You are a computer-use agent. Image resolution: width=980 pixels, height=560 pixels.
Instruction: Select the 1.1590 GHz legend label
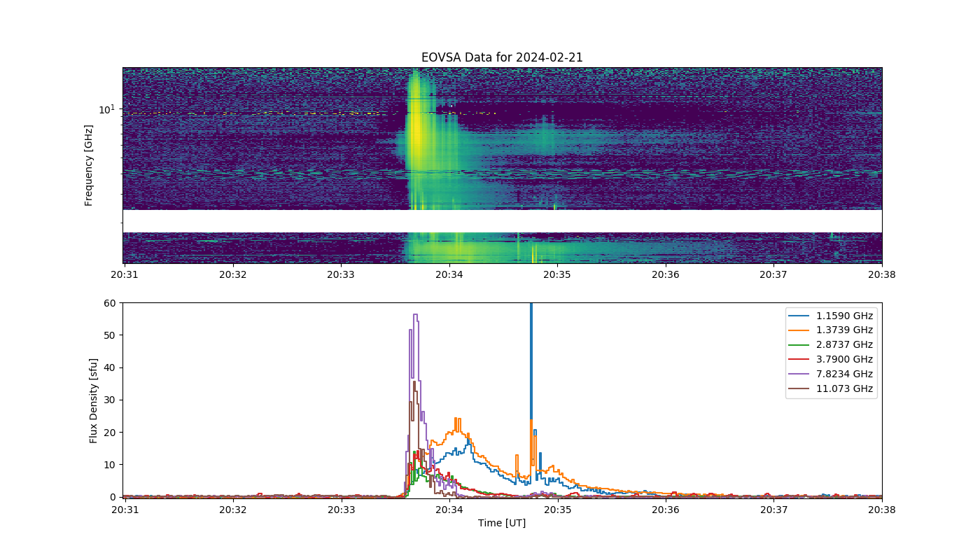click(x=845, y=316)
